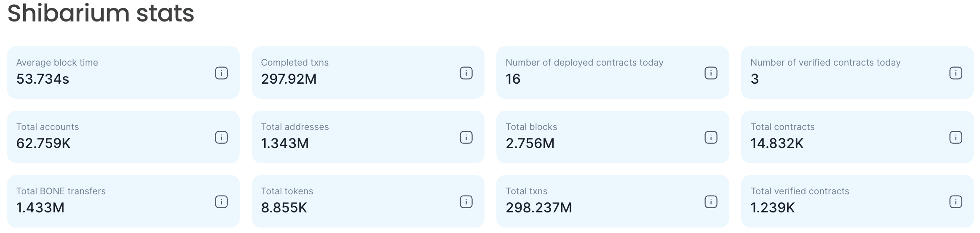Click the Shibarium stats heading

pos(101,13)
